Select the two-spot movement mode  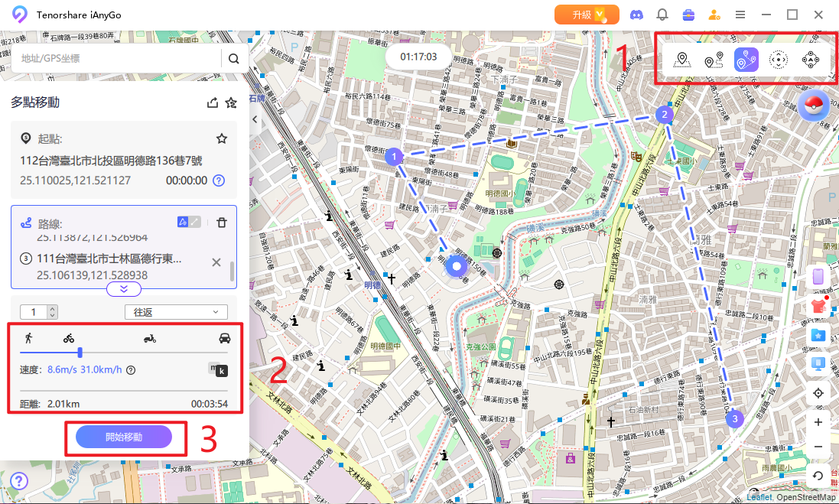point(714,60)
